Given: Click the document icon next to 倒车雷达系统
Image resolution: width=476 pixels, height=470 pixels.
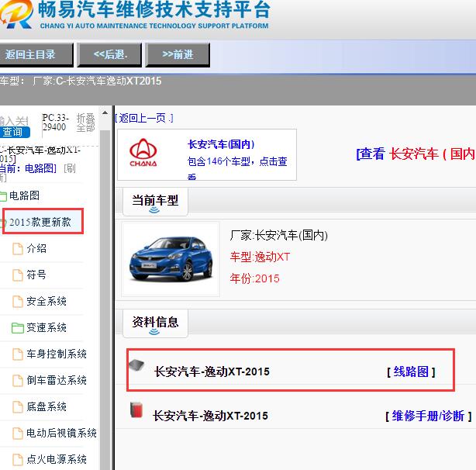Looking at the screenshot, I should 18,381.
